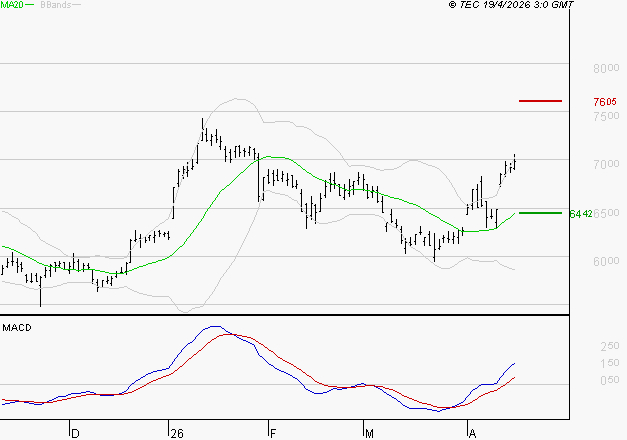
Task: Click the MA20 legend label
Action: [x=12, y=5]
